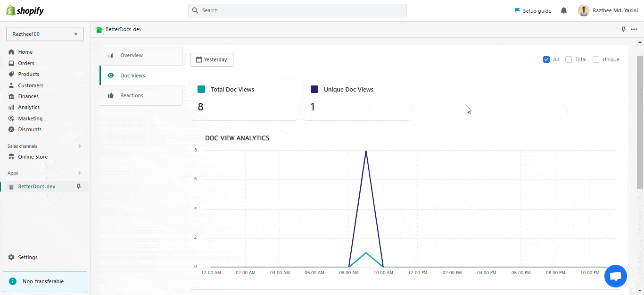The width and height of the screenshot is (644, 295).
Task: Open Razthee Md. Yakini account menu
Action: click(x=608, y=10)
